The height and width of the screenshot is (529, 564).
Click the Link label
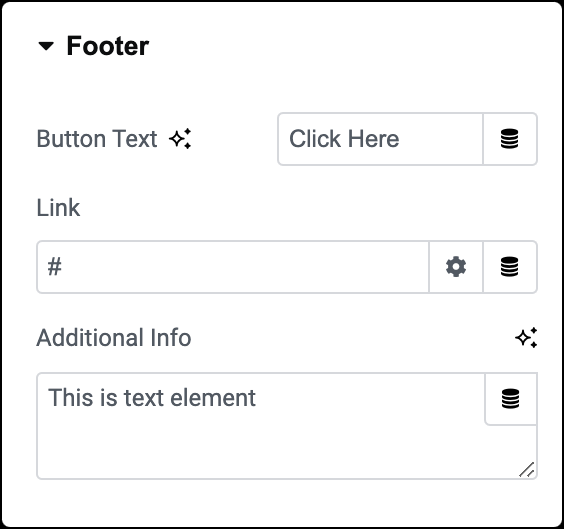(x=58, y=208)
